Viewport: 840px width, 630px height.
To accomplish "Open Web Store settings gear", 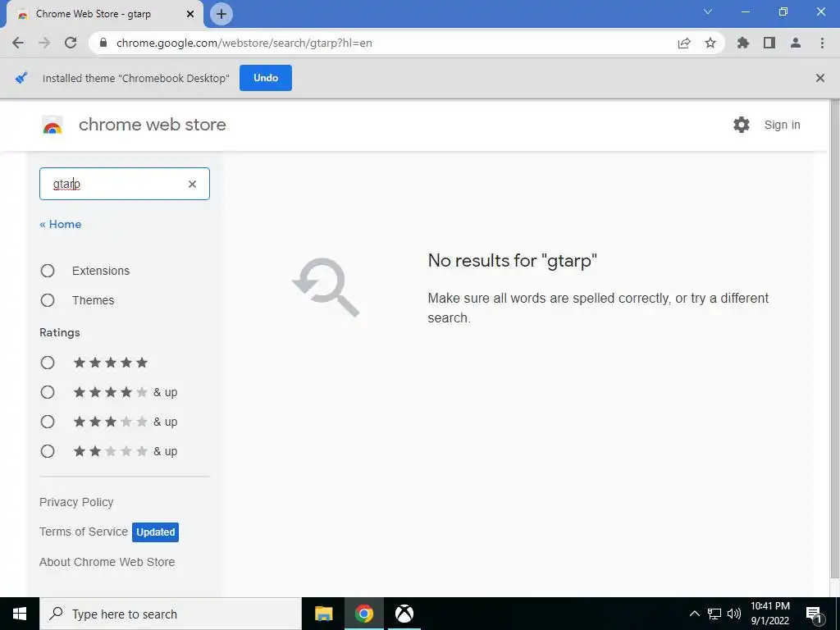I will click(742, 125).
